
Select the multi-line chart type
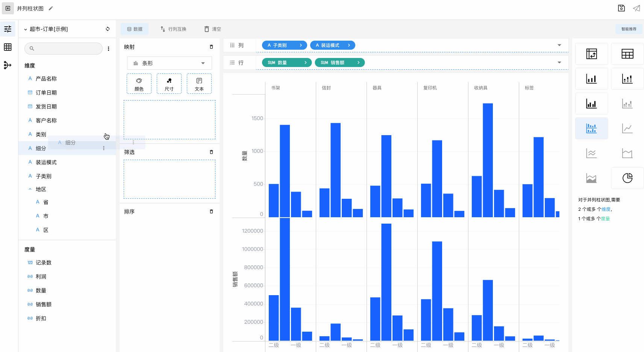591,153
